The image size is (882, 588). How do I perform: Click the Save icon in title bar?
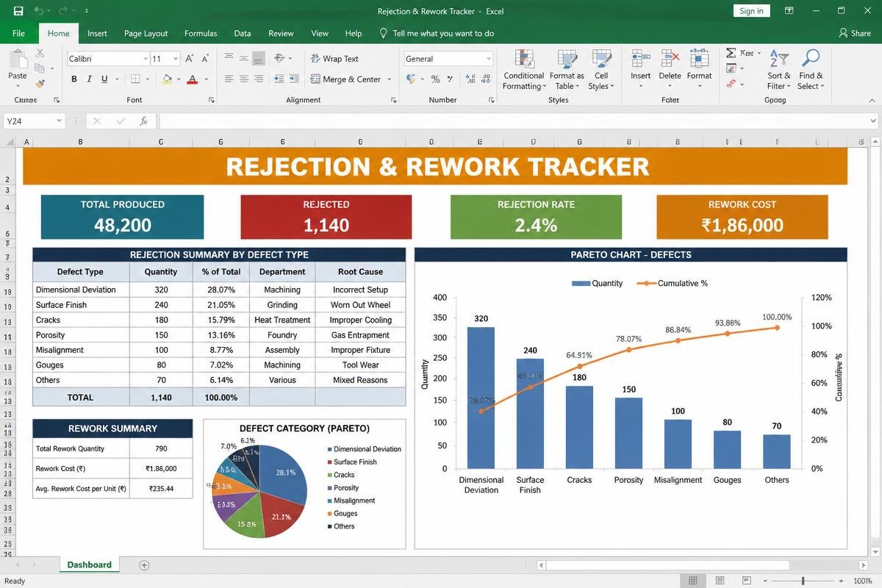[x=18, y=11]
